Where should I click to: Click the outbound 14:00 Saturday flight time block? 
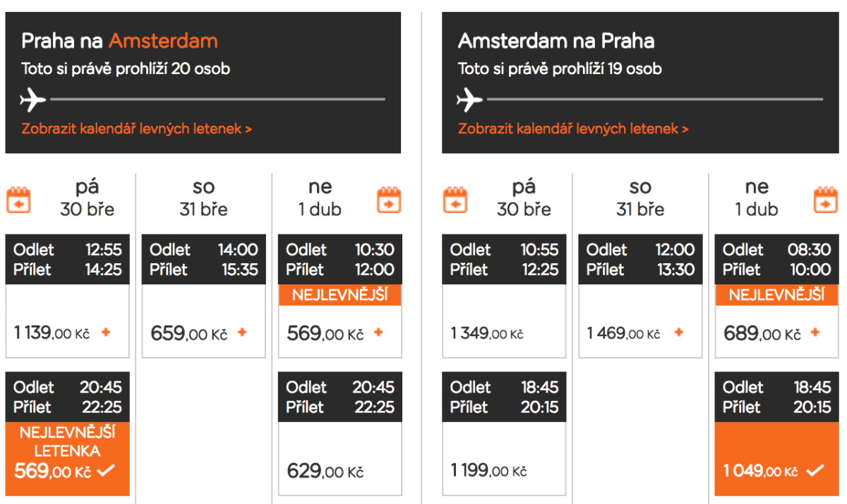(203, 259)
